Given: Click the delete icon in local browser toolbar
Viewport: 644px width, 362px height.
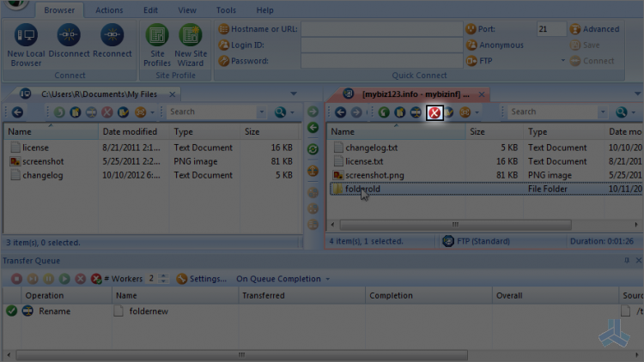Looking at the screenshot, I should click(x=107, y=112).
